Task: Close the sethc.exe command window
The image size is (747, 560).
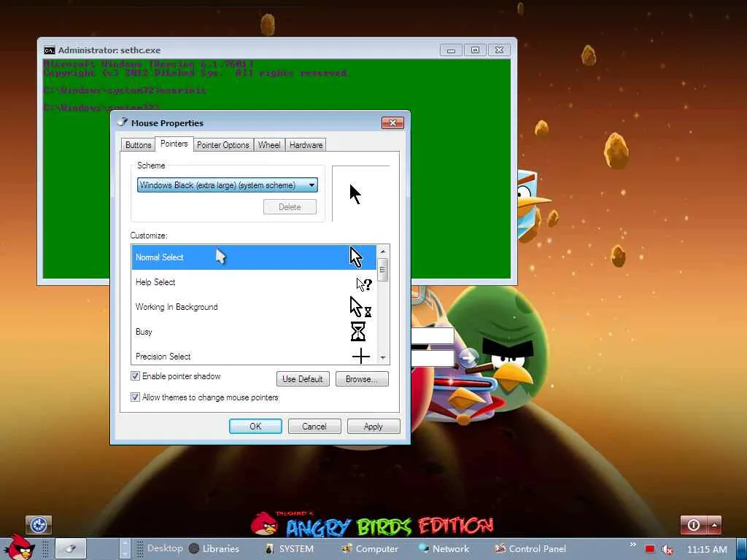Action: (x=499, y=50)
